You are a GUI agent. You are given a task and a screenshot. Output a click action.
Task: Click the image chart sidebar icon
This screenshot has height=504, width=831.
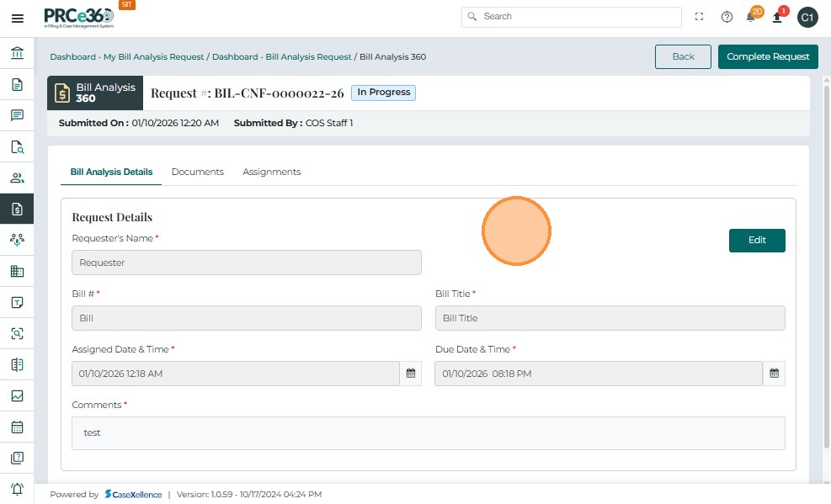pyautogui.click(x=17, y=395)
